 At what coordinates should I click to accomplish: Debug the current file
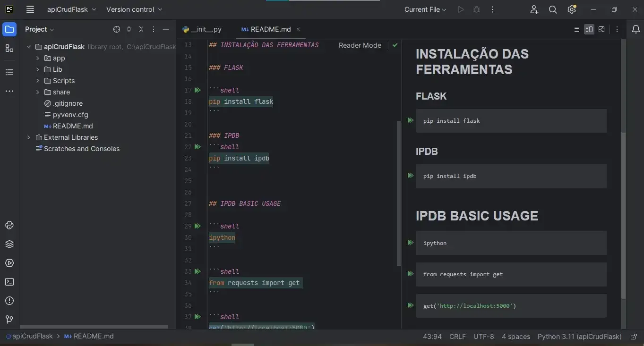click(477, 9)
